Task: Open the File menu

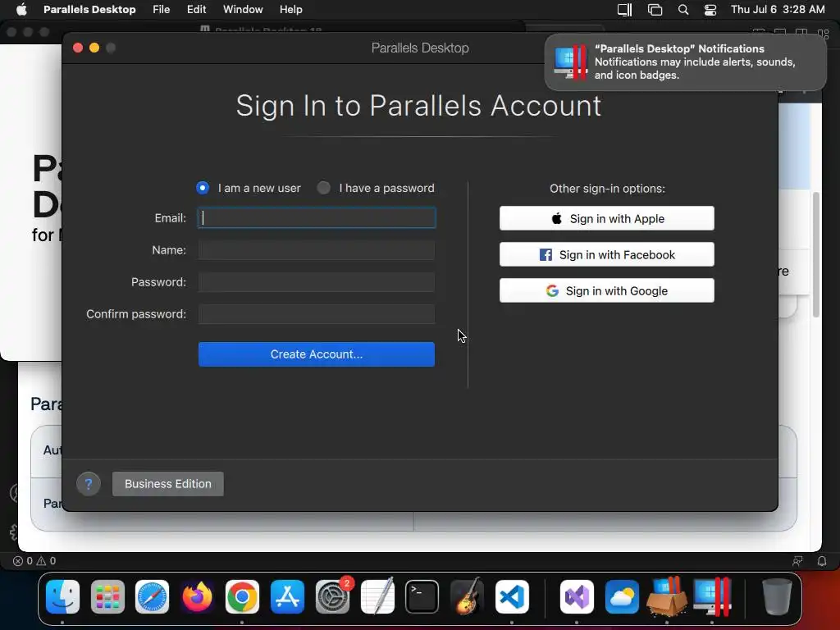Action: [162, 10]
